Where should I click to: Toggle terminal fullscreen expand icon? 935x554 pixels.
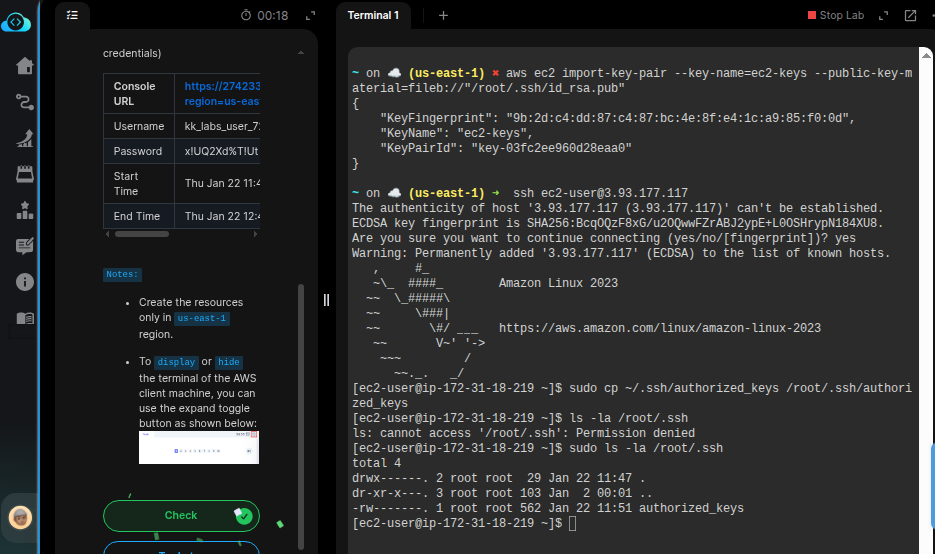point(883,15)
